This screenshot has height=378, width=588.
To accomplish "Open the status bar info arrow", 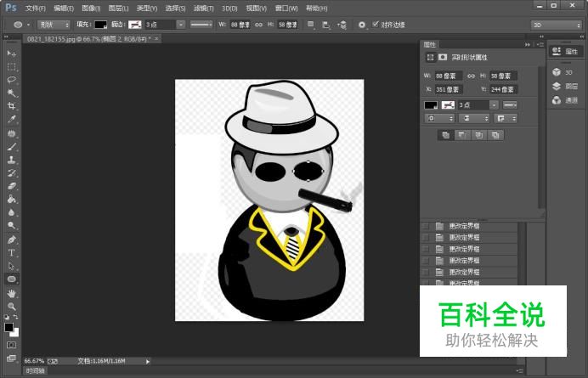I will tap(148, 362).
